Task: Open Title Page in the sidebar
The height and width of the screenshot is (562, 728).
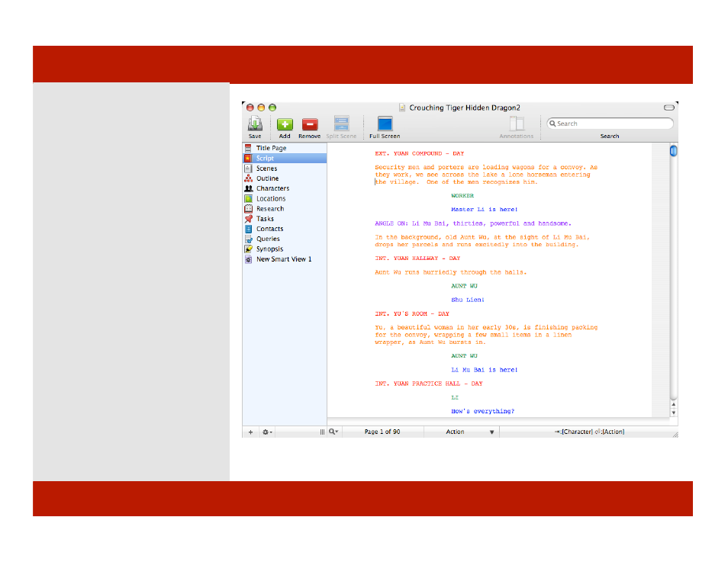Action: 285,148
